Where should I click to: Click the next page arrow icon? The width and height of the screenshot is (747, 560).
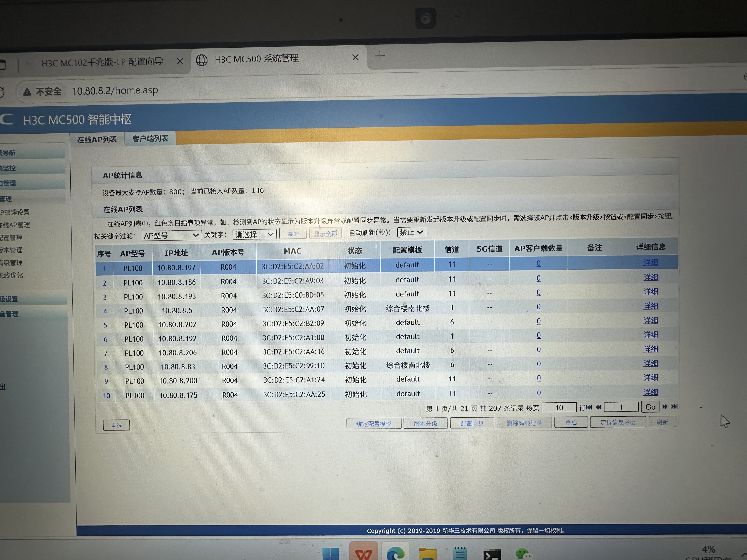[x=665, y=406]
